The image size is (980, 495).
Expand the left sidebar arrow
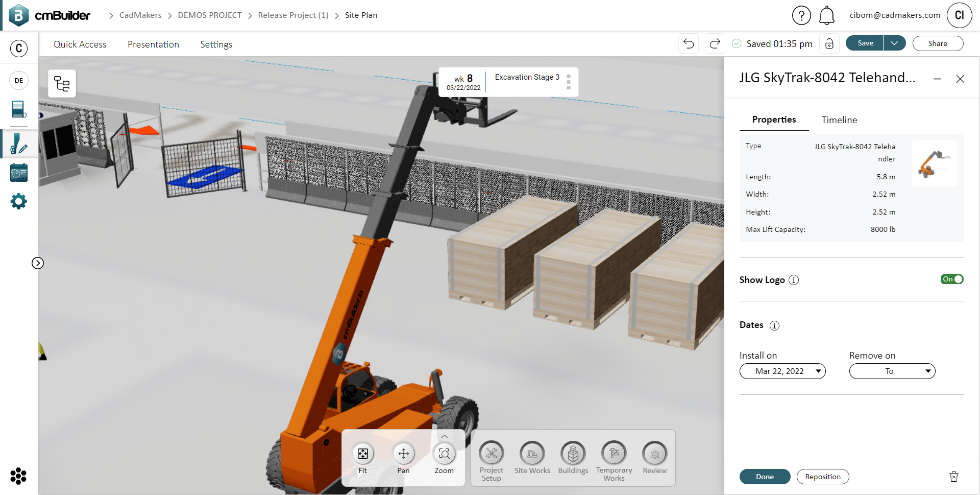click(38, 263)
